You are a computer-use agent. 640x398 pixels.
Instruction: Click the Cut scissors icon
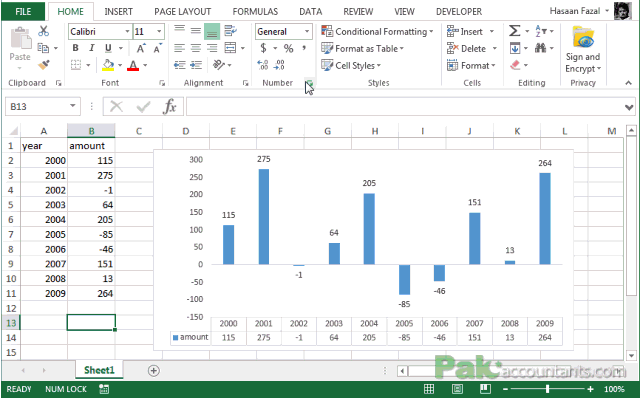[x=43, y=31]
